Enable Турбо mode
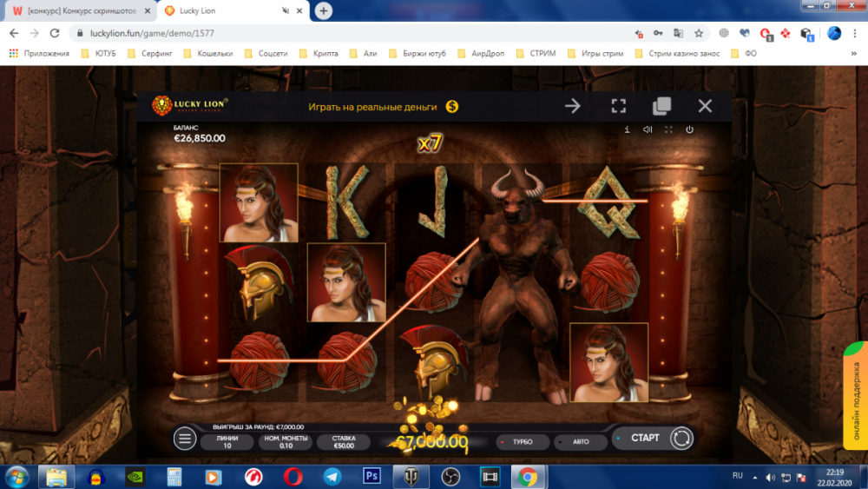 pos(521,442)
